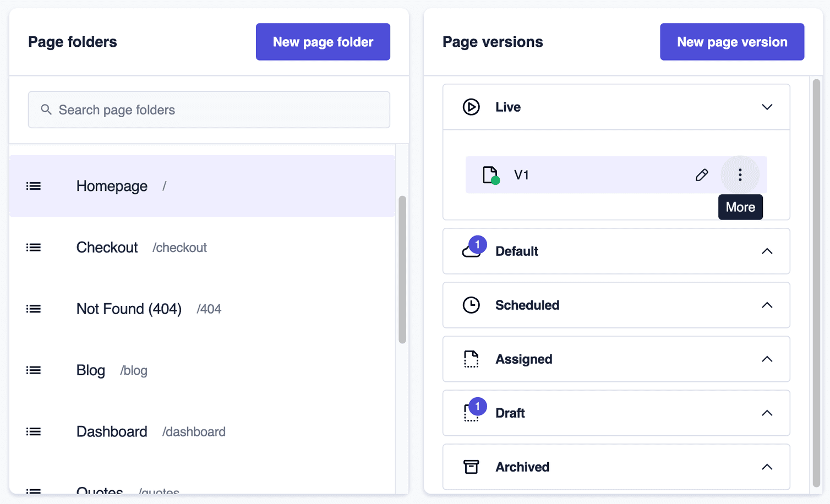Viewport: 830px width, 504px height.
Task: Click the list icon next to Blog
Action: tap(33, 370)
